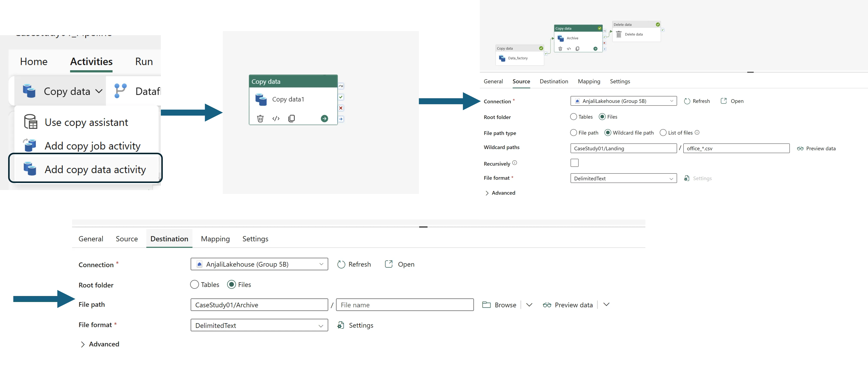
Task: Select the Data_factory activity icon
Action: 502,58
